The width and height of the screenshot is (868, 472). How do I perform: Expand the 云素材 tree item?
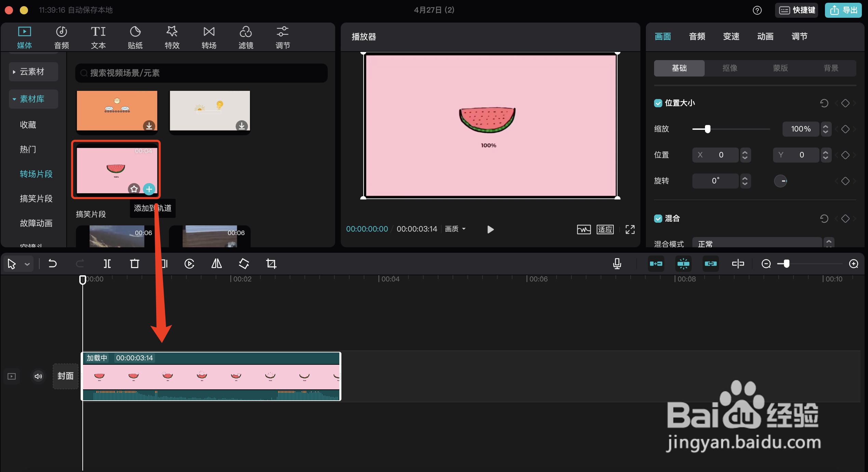(33, 71)
